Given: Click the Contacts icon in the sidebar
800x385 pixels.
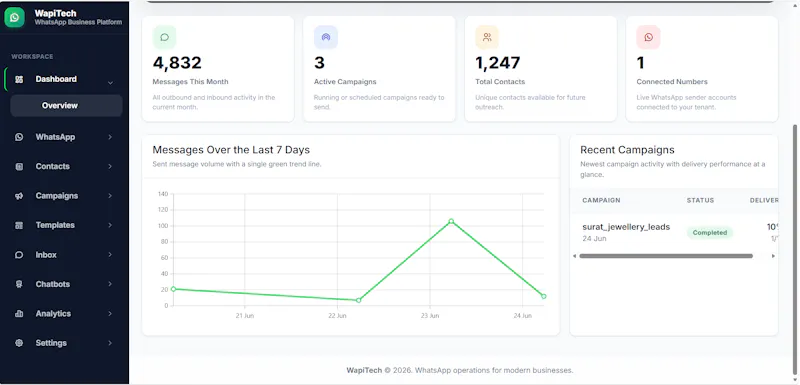Looking at the screenshot, I should pos(19,167).
